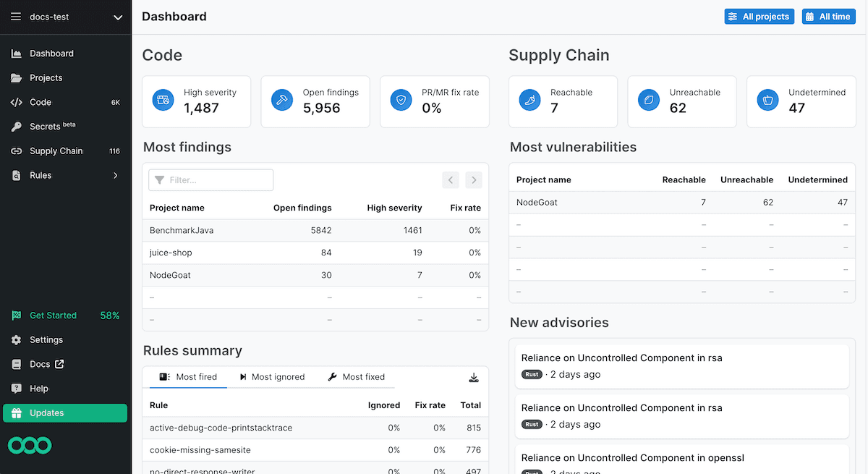Click the next page arrow in Most findings

tap(474, 179)
